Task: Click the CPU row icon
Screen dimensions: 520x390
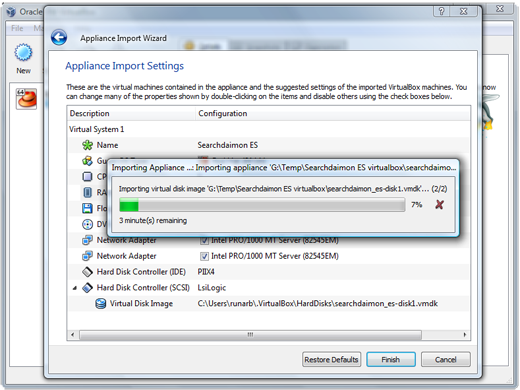Action: click(x=87, y=176)
